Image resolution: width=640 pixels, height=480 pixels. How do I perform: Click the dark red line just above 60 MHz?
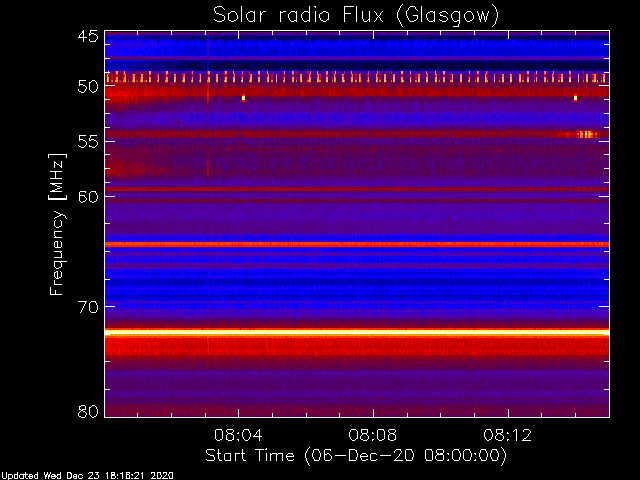[x=357, y=189]
